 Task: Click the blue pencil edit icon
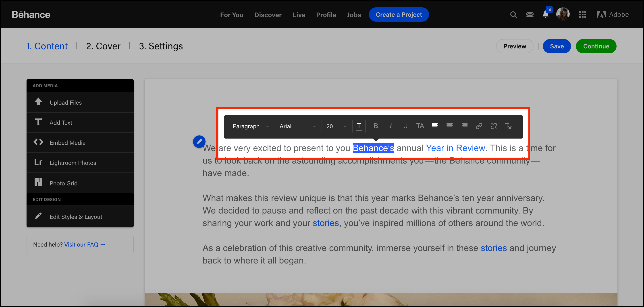coord(199,142)
